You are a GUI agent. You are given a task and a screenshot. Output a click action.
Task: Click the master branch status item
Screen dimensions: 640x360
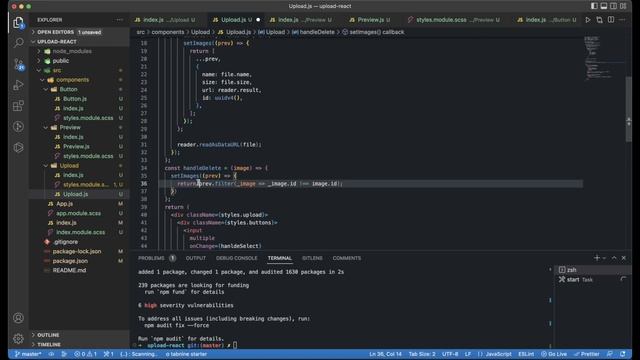(28, 354)
